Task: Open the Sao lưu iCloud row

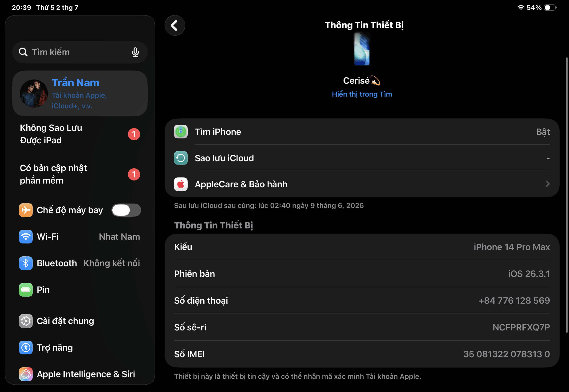Action: [x=362, y=158]
